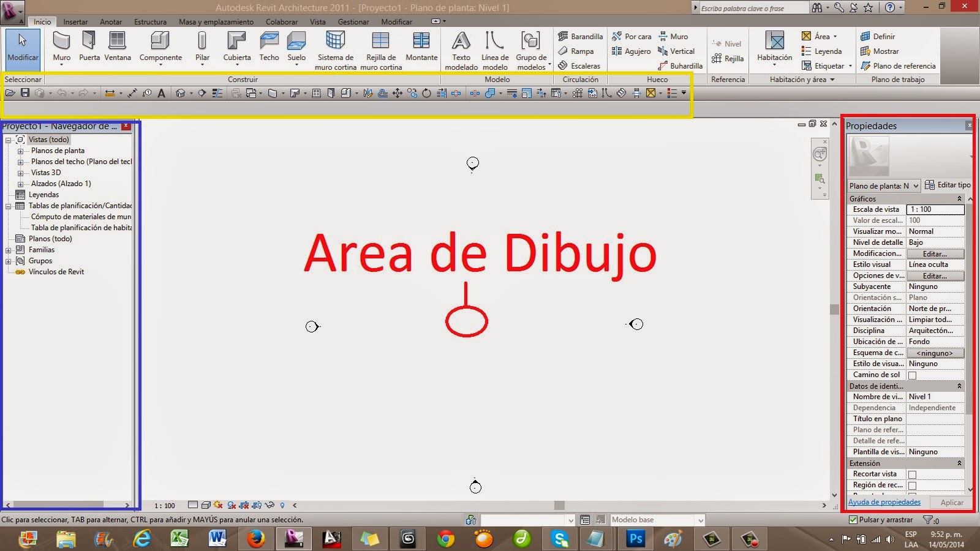Toggle the Pulsar y arrastrar option

tap(853, 519)
